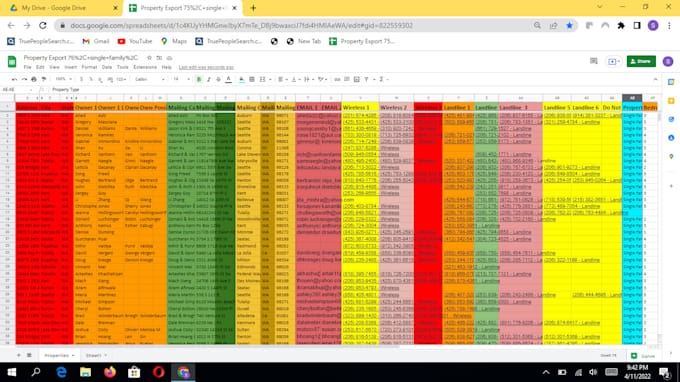Screen dimensions: 680x382
Task: Click the Explore button
Action: coord(644,356)
